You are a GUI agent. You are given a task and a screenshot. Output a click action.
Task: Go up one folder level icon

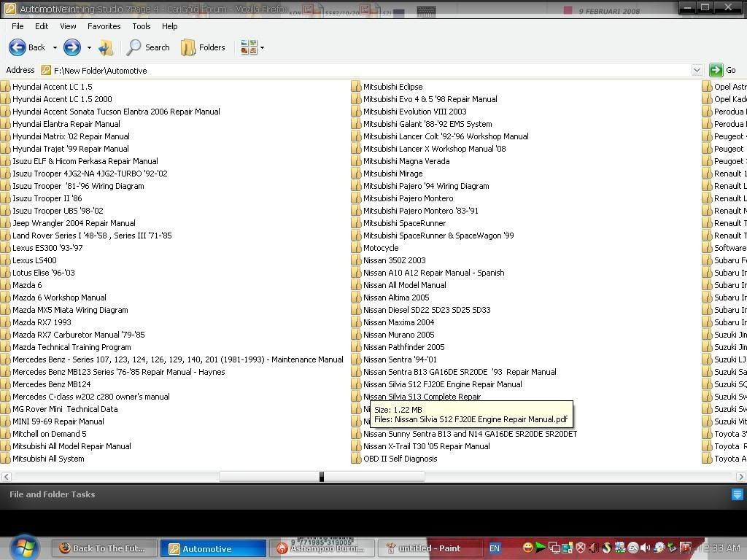[x=106, y=47]
